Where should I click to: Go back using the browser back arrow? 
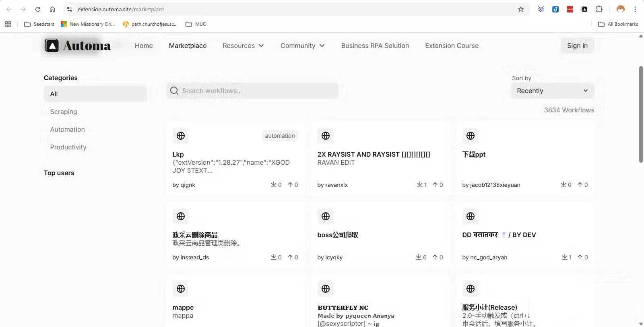point(9,9)
